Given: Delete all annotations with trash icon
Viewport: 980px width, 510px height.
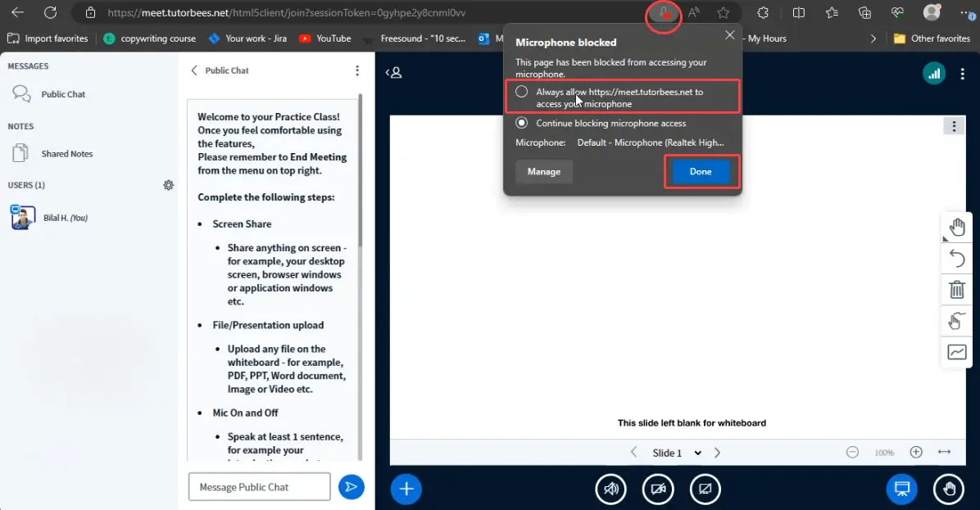Looking at the screenshot, I should (x=956, y=290).
